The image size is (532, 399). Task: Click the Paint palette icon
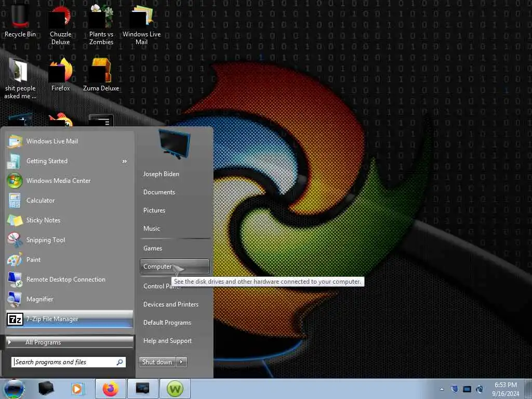(x=15, y=260)
